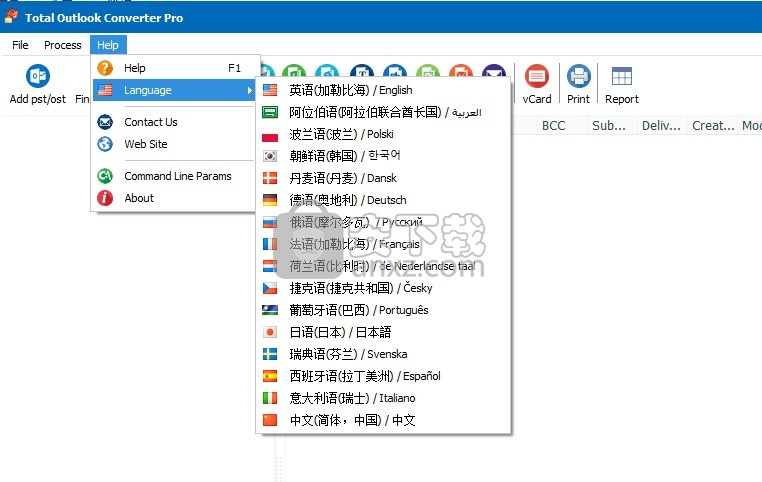This screenshot has width=762, height=482.
Task: Choose Help F1 menu entry
Action: coord(173,68)
